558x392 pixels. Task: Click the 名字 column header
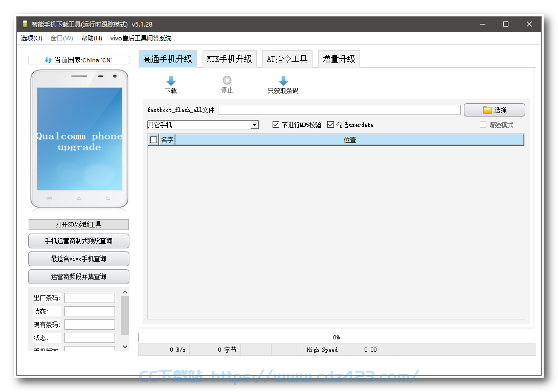click(x=167, y=140)
